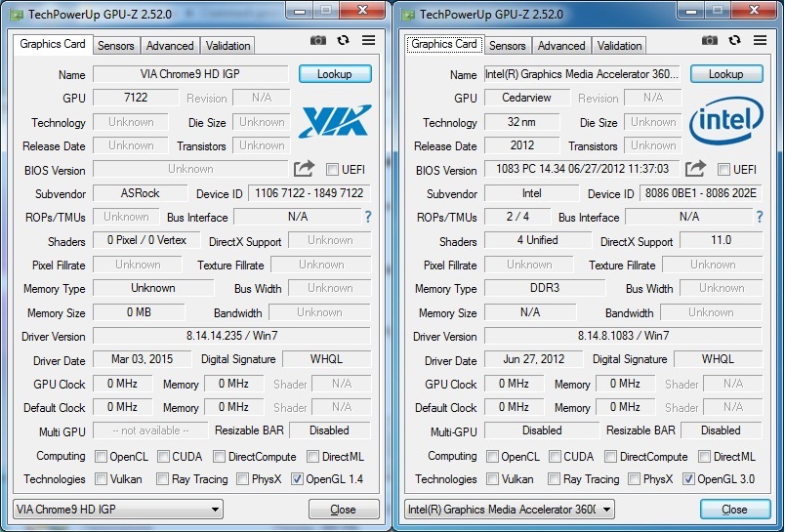
Task: Toggle CUDA checkbox in VIA window
Action: coord(163,457)
